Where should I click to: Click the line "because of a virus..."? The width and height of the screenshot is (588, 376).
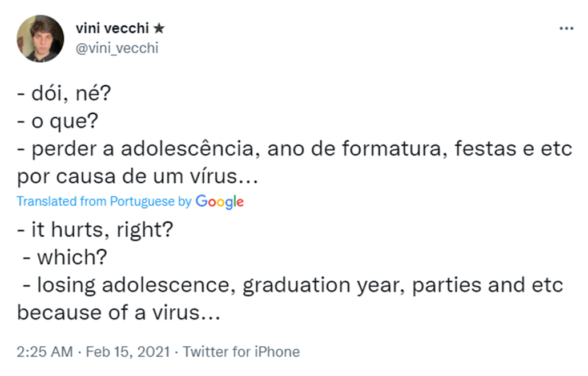(118, 313)
